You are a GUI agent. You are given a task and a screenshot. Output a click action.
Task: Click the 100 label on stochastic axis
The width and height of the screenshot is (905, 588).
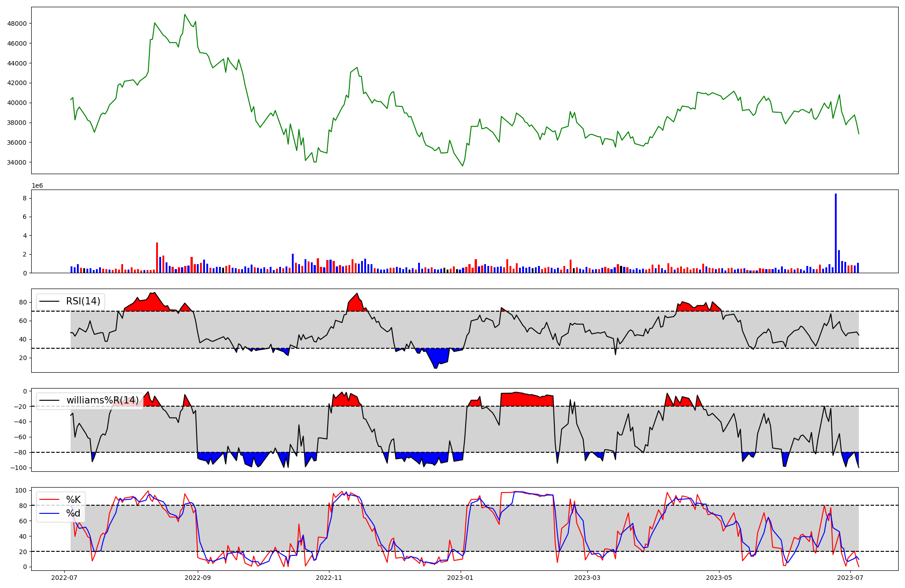(22, 490)
